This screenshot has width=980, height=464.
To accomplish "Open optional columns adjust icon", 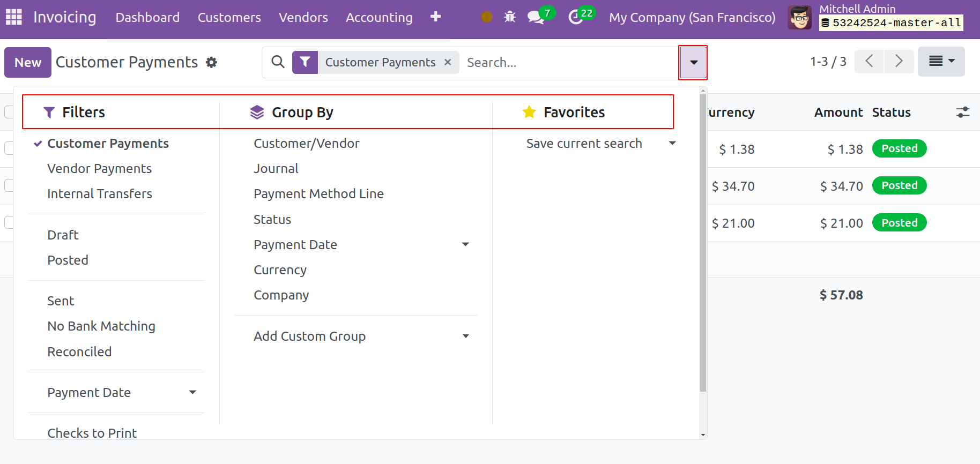I will click(963, 113).
